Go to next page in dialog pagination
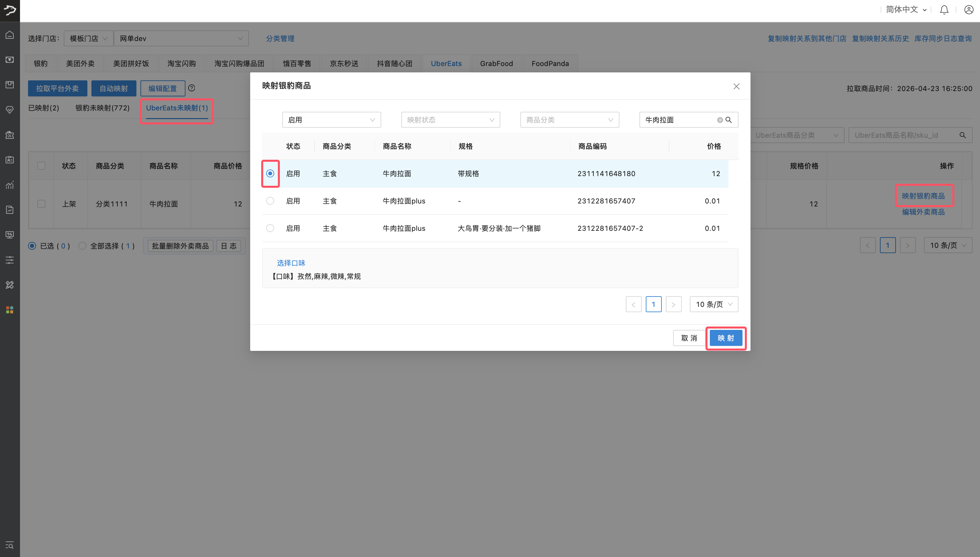The height and width of the screenshot is (557, 980). (x=673, y=304)
